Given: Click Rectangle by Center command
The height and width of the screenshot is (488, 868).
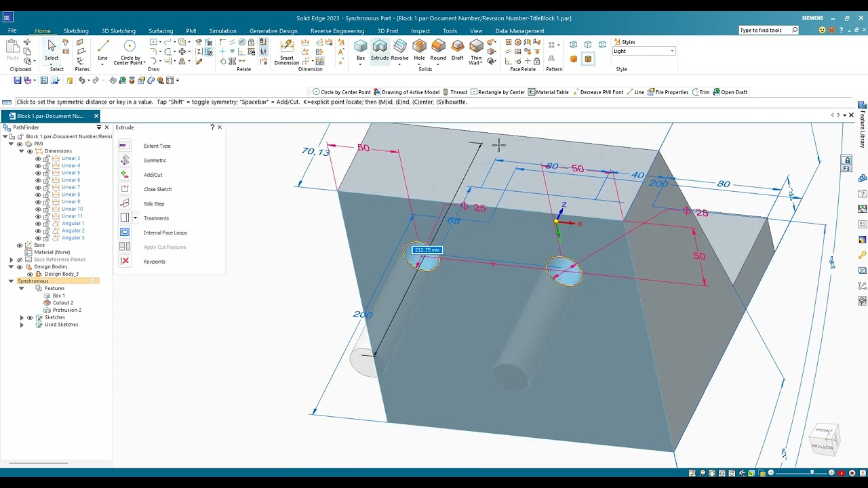Looking at the screenshot, I should click(x=498, y=92).
